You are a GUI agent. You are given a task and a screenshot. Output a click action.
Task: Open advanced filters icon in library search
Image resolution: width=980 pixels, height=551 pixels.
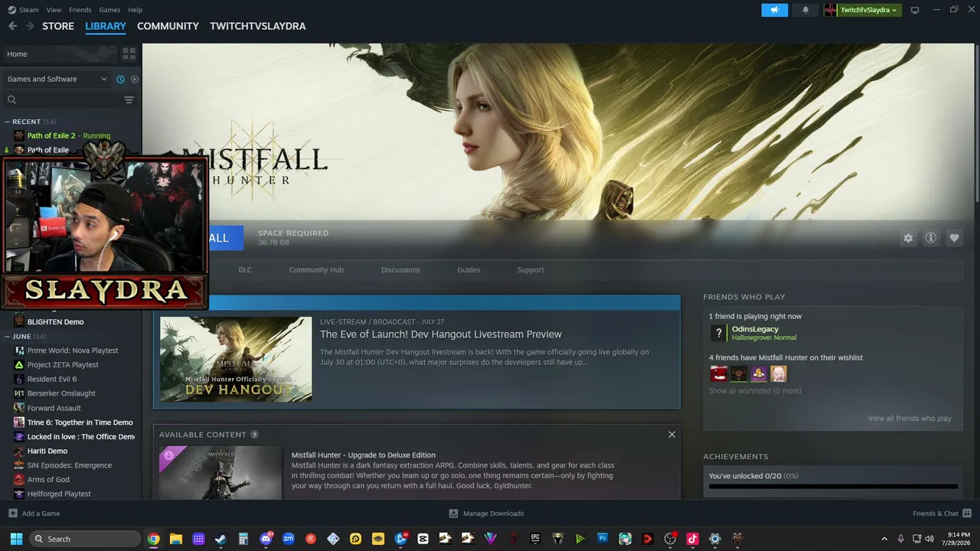pos(129,100)
